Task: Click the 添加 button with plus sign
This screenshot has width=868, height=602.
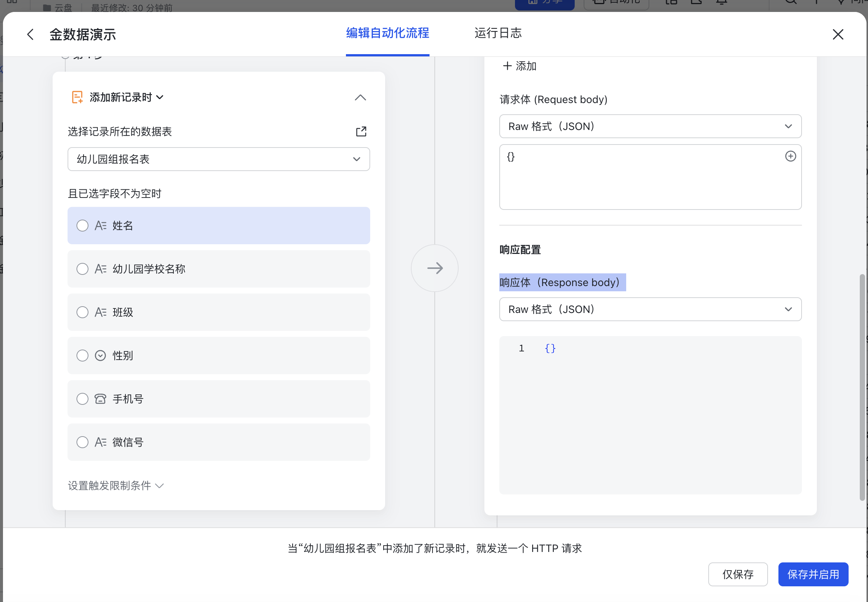Action: [519, 66]
